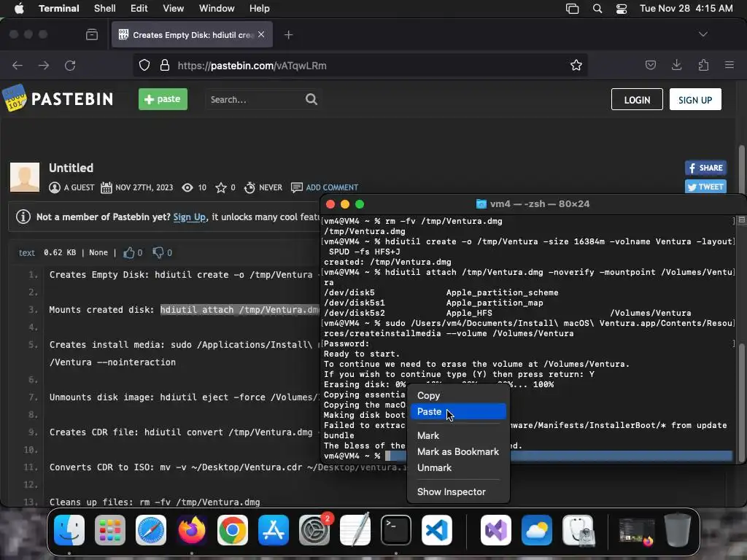
Task: Open the LOGIN button
Action: [637, 99]
